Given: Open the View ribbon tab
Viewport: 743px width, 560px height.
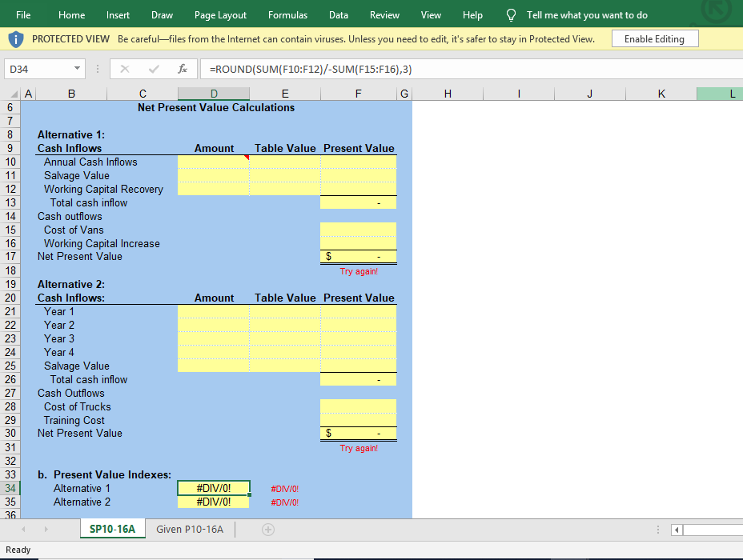Looking at the screenshot, I should [431, 15].
